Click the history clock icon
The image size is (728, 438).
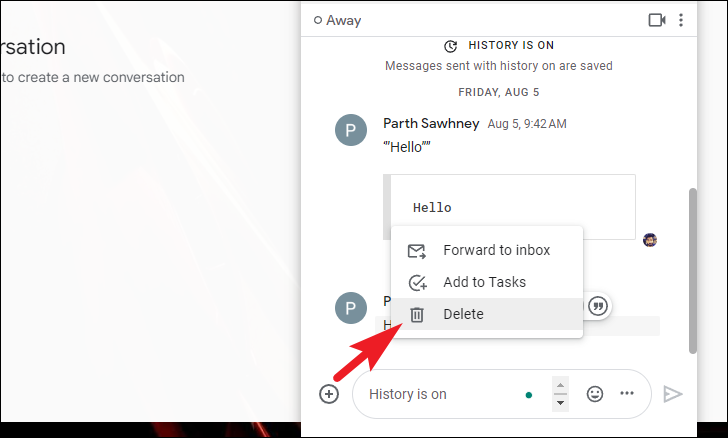(450, 46)
